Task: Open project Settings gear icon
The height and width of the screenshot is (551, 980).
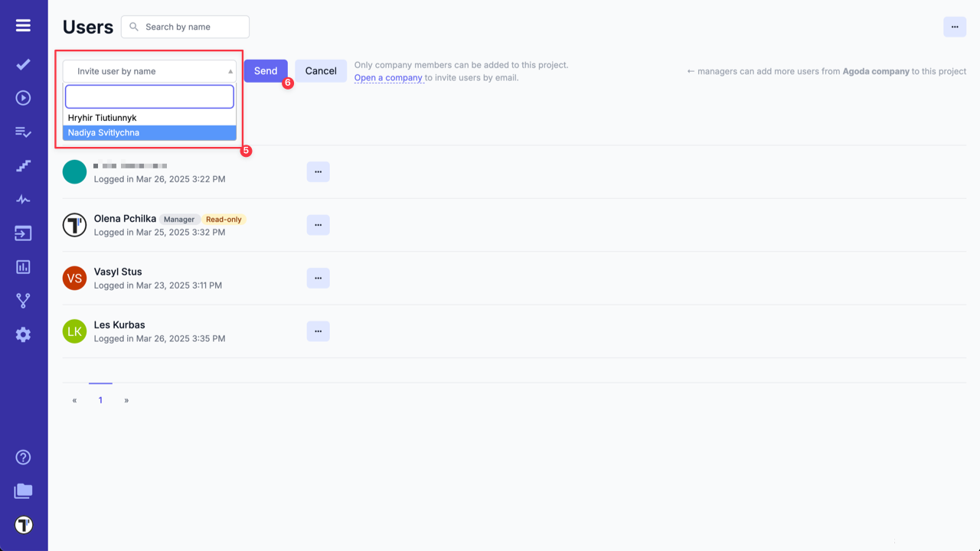Action: click(x=23, y=334)
